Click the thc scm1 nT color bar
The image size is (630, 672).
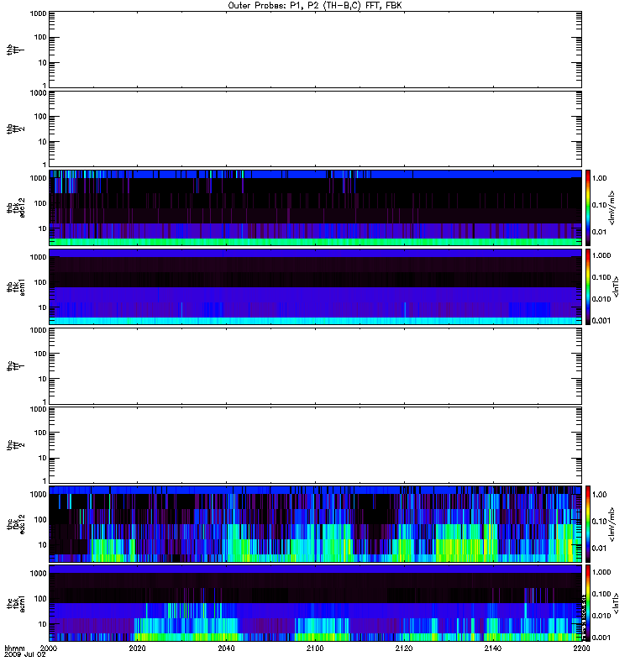pos(588,603)
